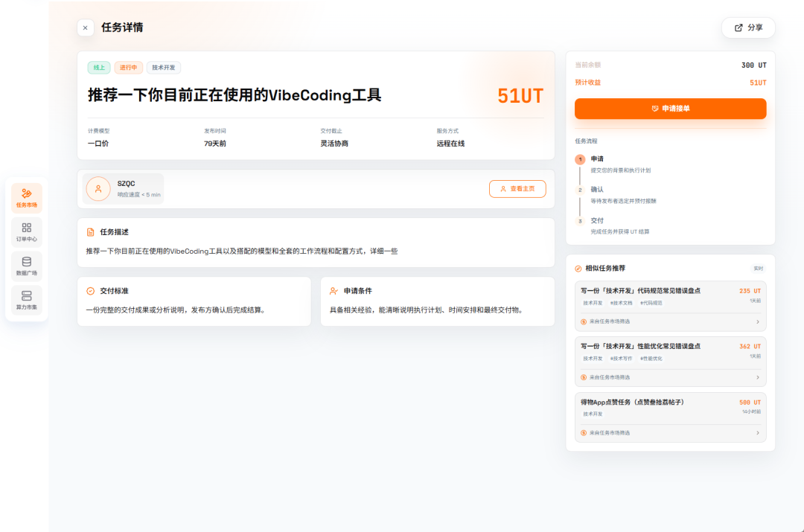Click the #性能优化 tag
The image size is (804, 532).
click(x=651, y=359)
